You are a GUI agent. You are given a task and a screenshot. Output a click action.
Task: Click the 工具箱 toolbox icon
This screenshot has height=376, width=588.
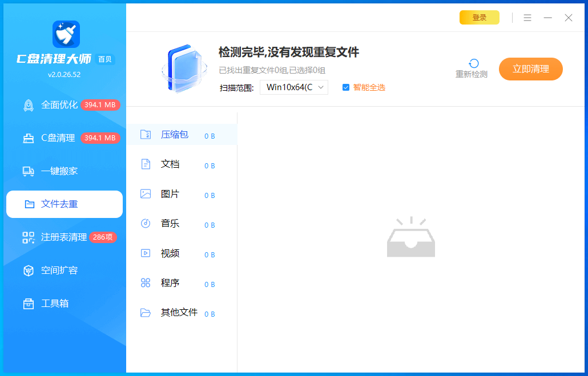coord(29,304)
